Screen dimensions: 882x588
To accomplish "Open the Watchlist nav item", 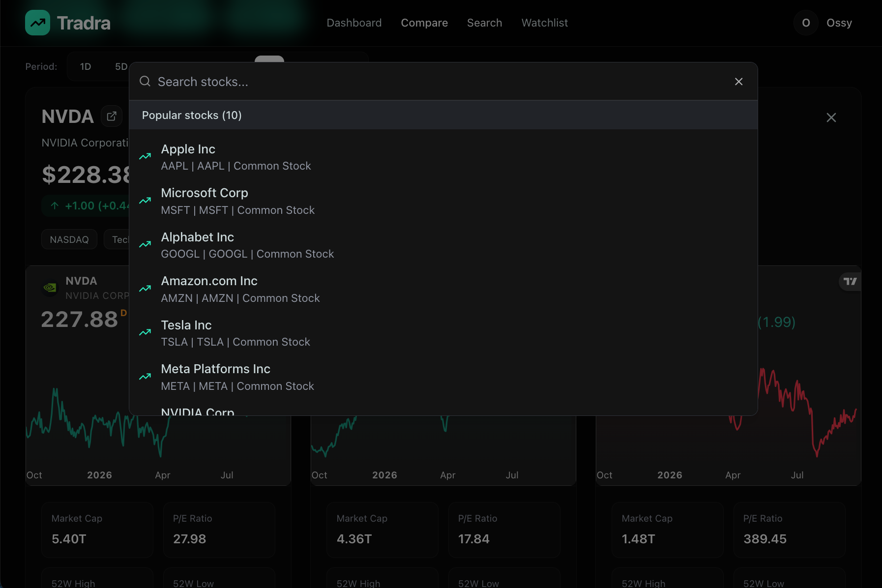I will 544,23.
